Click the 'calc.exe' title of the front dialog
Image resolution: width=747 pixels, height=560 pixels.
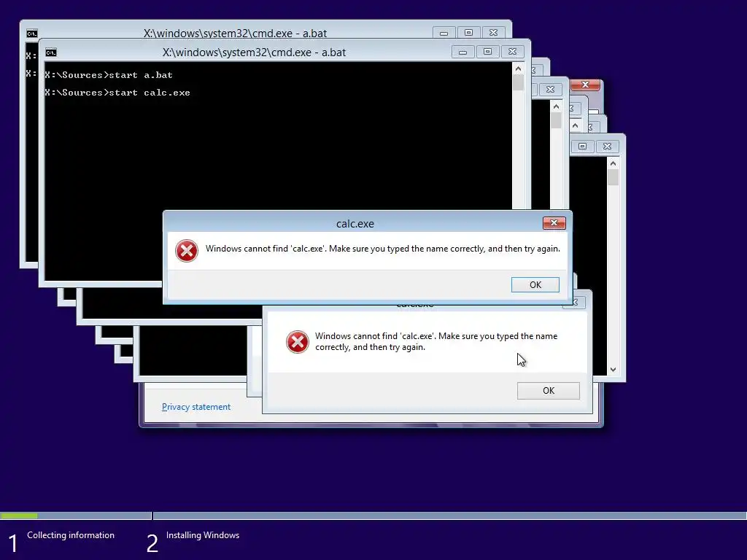355,224
